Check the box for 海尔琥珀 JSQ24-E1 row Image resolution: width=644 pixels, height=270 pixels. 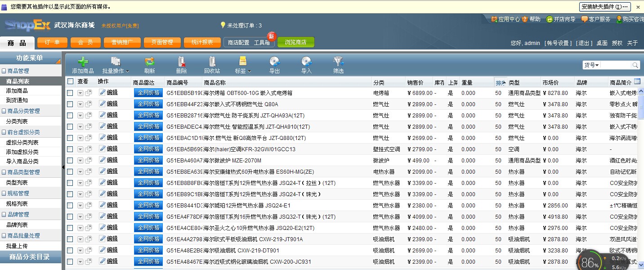click(x=70, y=205)
